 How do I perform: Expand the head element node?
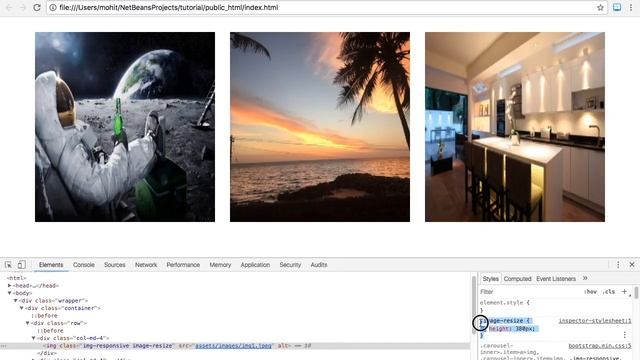coord(9,285)
